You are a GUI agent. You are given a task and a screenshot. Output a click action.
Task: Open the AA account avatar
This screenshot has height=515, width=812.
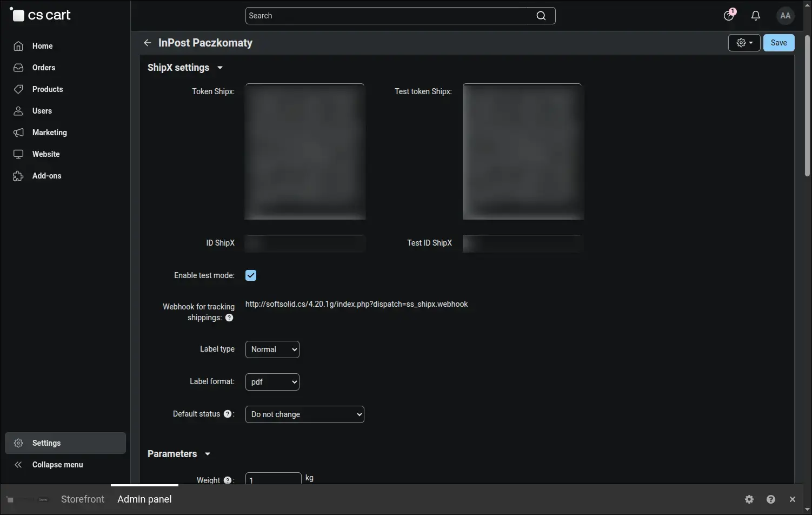(786, 16)
